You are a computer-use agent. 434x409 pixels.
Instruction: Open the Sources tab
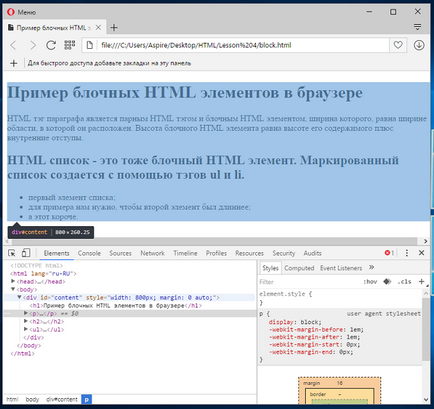120,253
